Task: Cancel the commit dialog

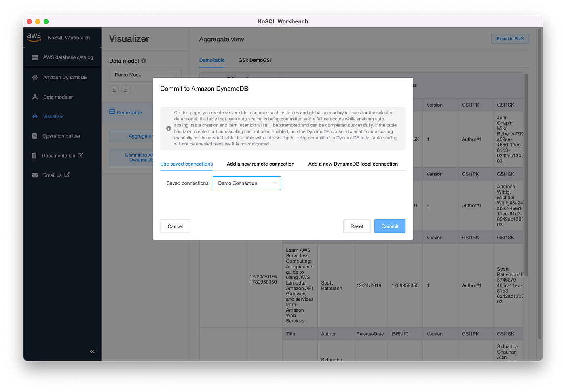Action: coord(175,226)
